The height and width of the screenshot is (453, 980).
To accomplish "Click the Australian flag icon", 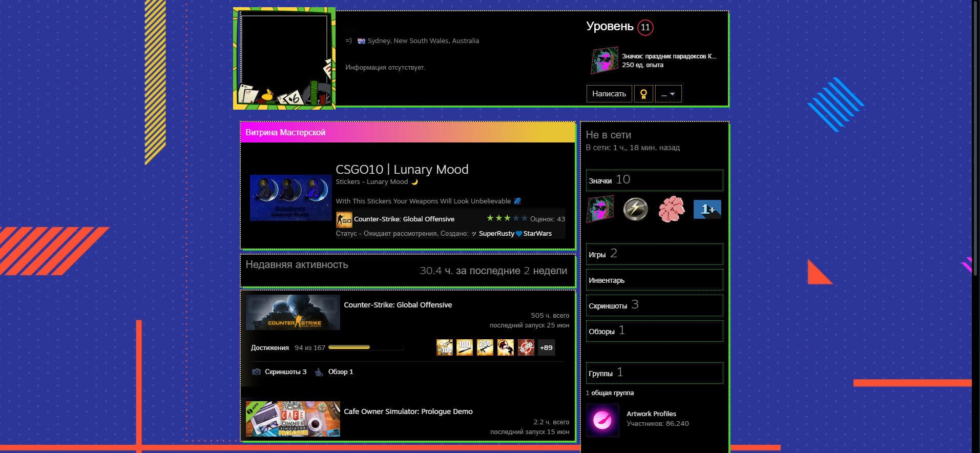I will [361, 41].
